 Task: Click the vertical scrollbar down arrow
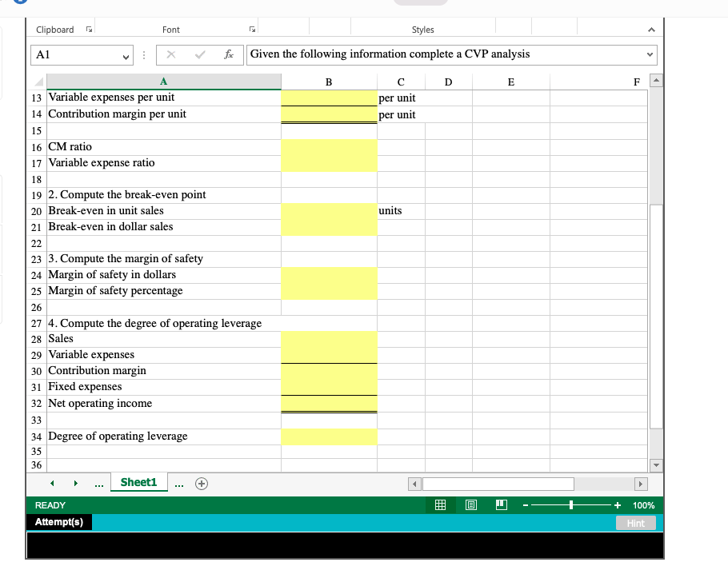pos(655,465)
